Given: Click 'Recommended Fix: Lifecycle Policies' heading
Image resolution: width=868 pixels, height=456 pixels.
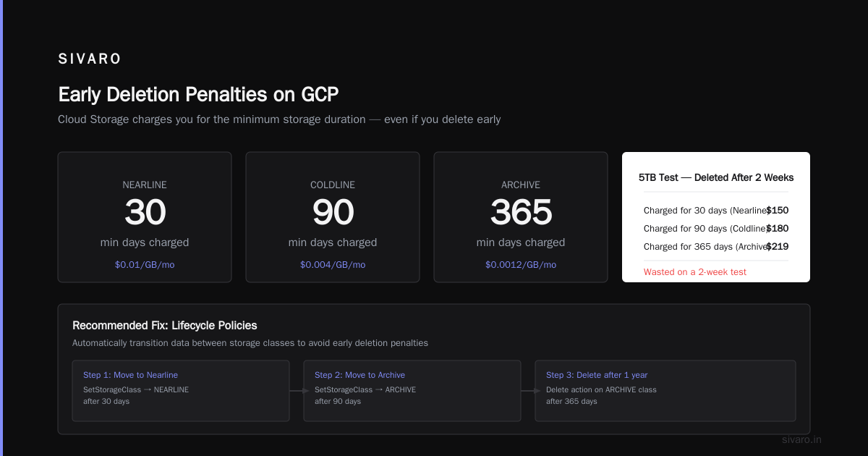Looking at the screenshot, I should [165, 326].
